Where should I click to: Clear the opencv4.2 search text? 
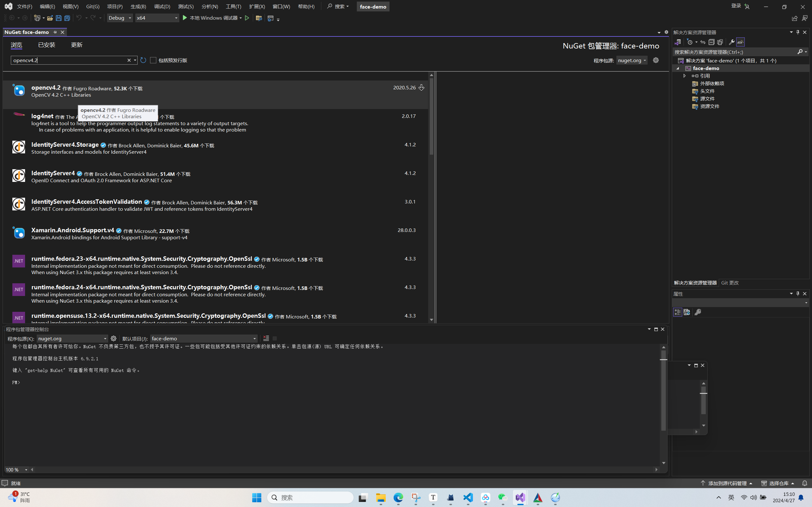pyautogui.click(x=129, y=60)
